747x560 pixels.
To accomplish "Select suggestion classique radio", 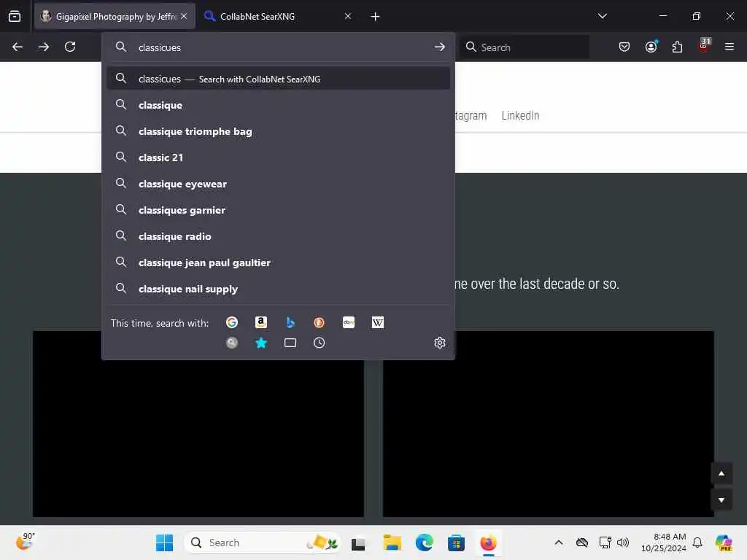I will point(278,236).
